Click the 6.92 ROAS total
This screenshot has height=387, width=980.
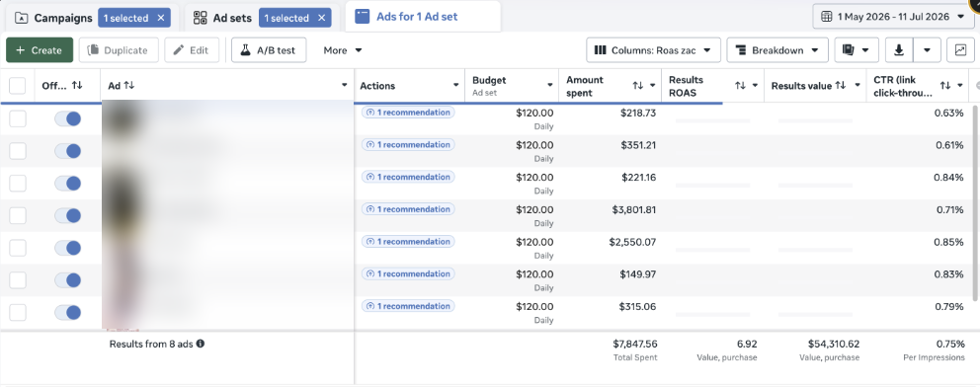pyautogui.click(x=748, y=344)
